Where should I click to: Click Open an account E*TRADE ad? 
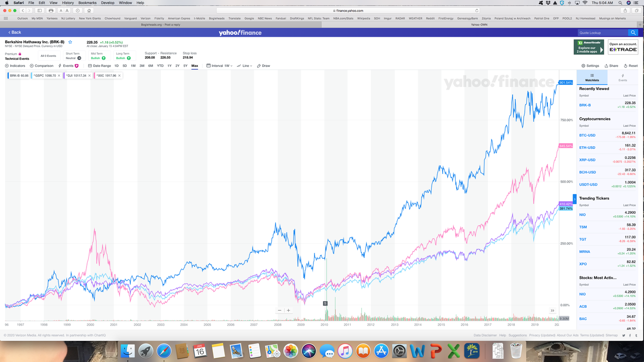coord(623,47)
